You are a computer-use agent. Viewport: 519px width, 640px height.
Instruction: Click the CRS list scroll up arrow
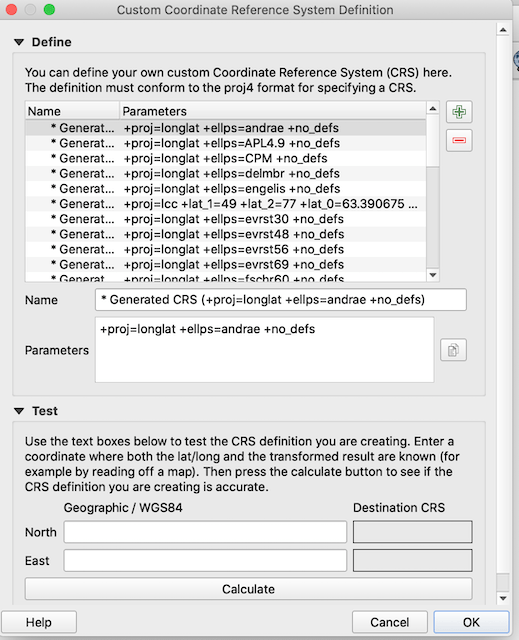pyautogui.click(x=433, y=108)
